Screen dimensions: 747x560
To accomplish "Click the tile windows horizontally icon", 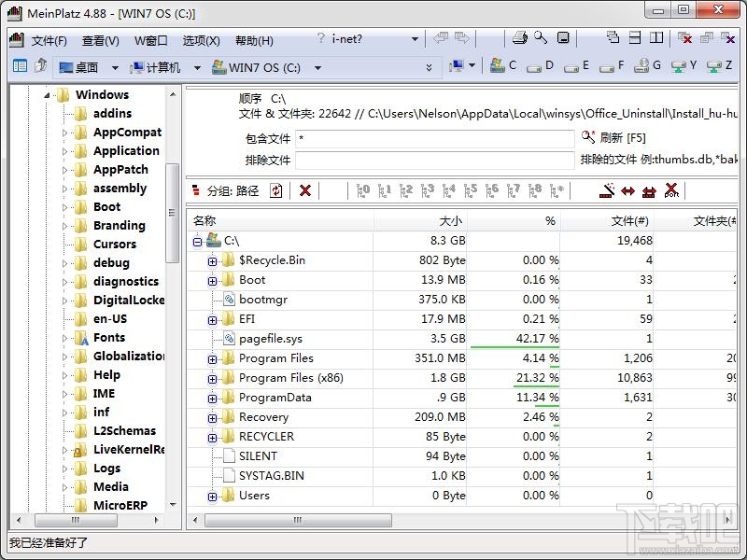I will click(x=635, y=37).
